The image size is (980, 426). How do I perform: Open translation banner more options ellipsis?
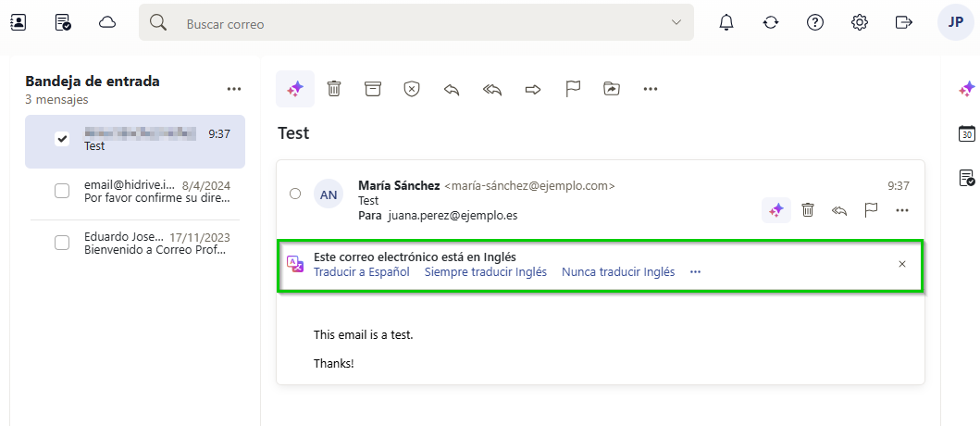[696, 272]
